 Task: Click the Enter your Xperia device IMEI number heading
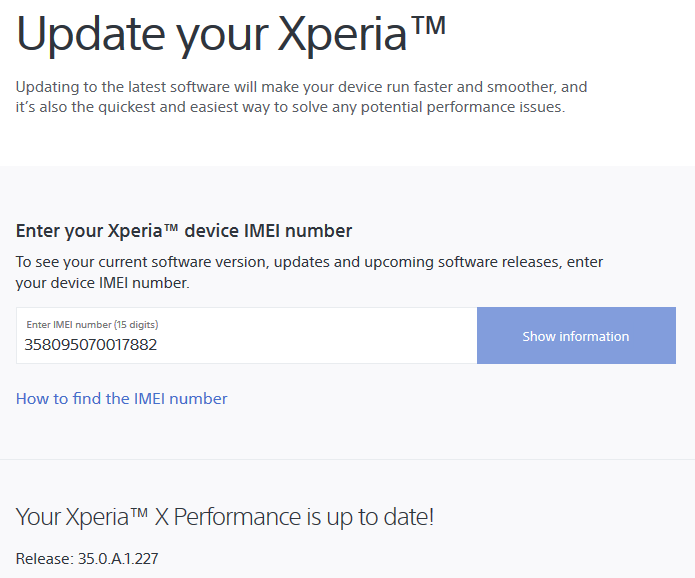tap(184, 231)
